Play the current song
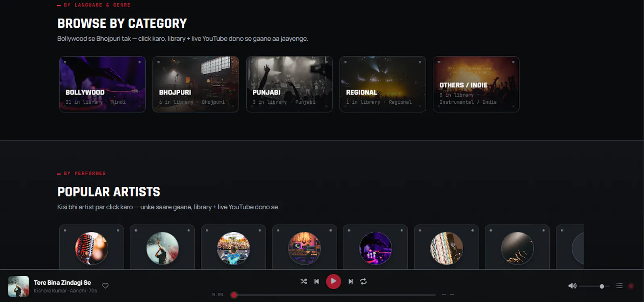 click(x=333, y=281)
